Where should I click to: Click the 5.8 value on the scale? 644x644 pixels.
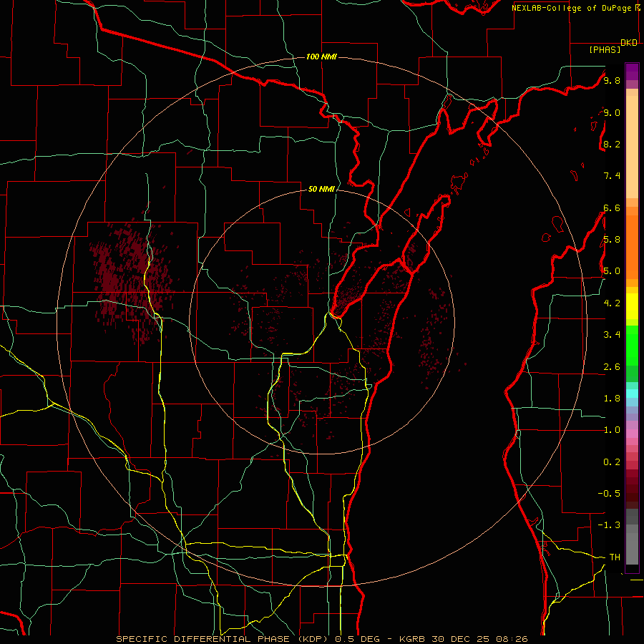pyautogui.click(x=612, y=240)
